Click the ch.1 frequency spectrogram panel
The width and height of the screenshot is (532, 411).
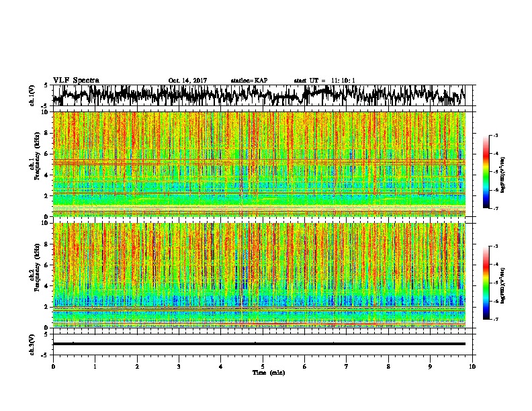(x=259, y=164)
